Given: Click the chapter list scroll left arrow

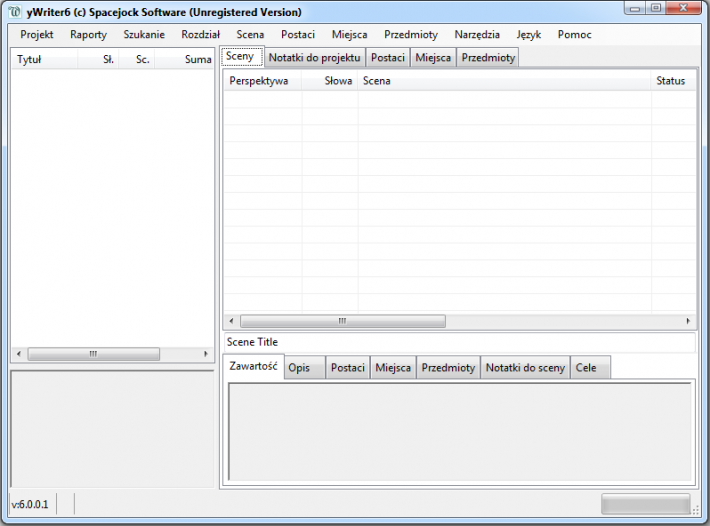Looking at the screenshot, I should click(19, 354).
